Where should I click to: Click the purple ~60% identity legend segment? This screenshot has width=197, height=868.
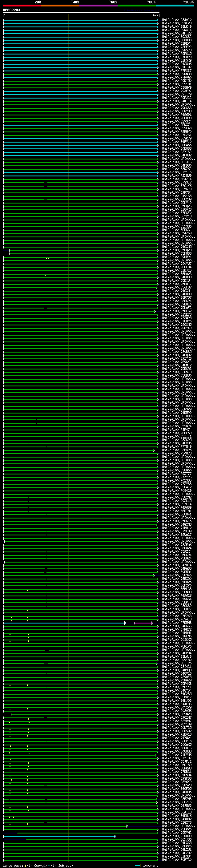click(99, 6)
